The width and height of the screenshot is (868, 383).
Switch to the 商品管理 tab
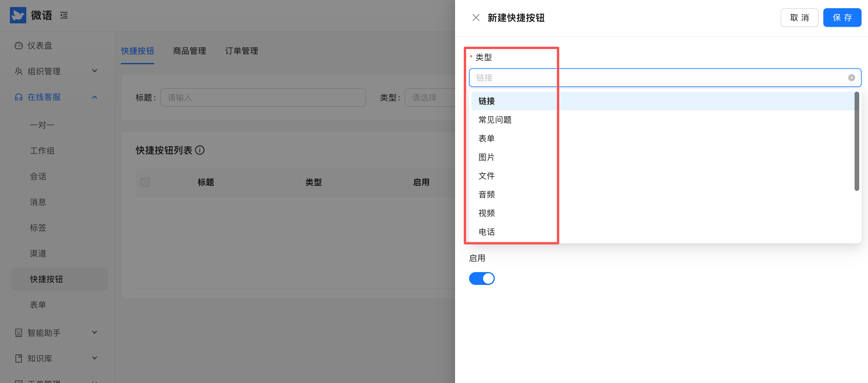coord(189,51)
